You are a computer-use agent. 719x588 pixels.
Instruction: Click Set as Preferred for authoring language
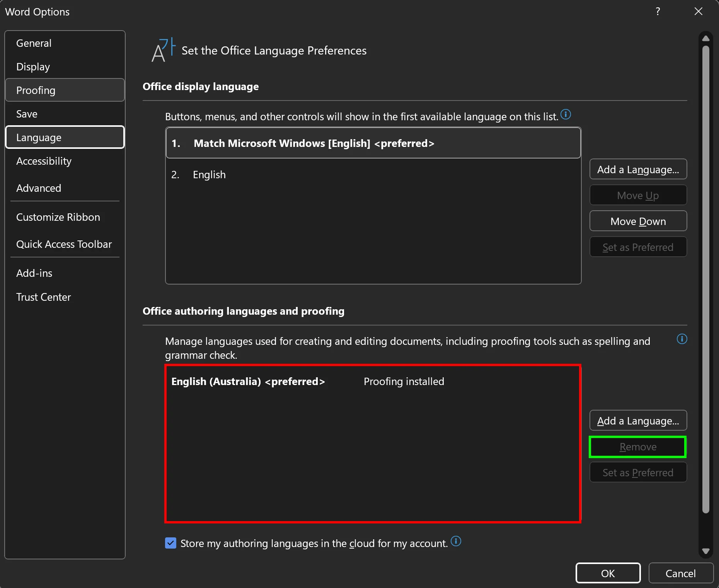tap(638, 472)
